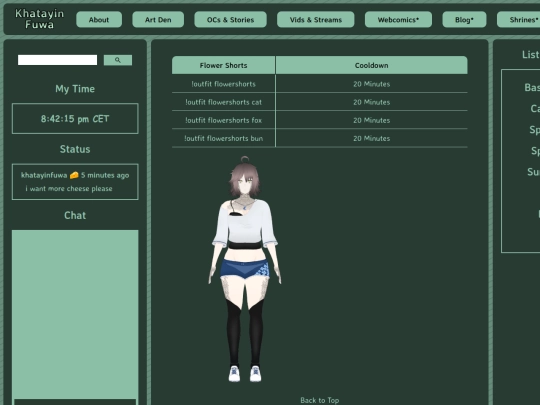Click the '5 minutes ago' timestamp
Viewport: 540px width, 405px height.
click(x=105, y=175)
